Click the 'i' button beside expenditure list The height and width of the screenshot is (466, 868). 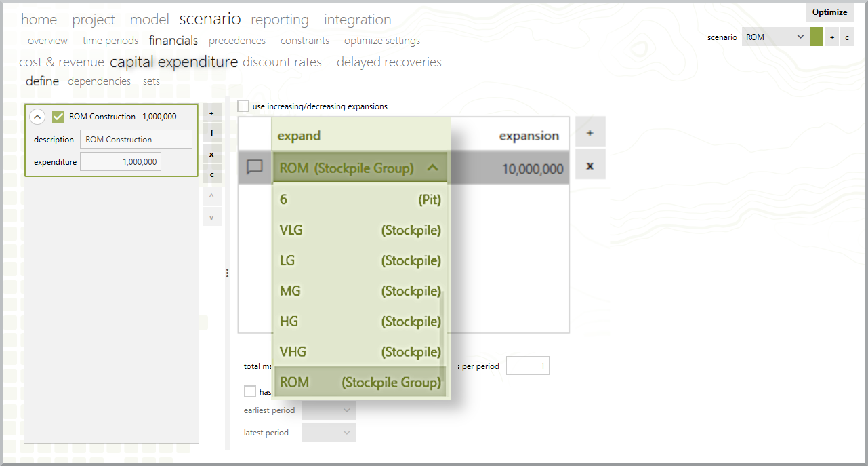pos(211,134)
